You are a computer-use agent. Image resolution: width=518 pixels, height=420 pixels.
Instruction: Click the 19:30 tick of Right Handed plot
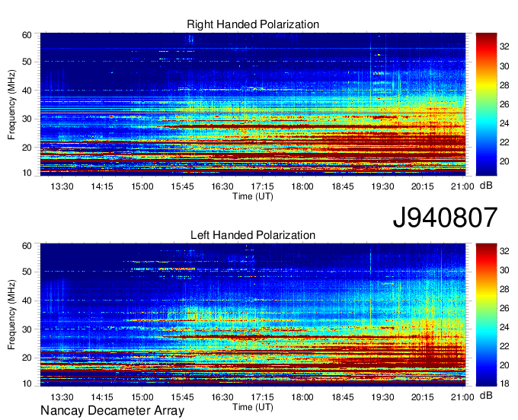382,186
